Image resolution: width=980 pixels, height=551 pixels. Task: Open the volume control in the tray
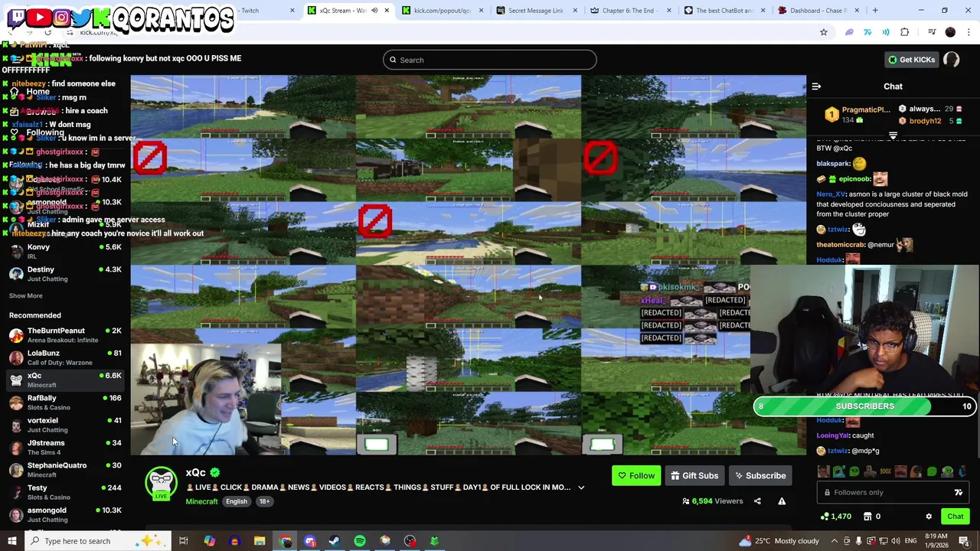click(895, 541)
